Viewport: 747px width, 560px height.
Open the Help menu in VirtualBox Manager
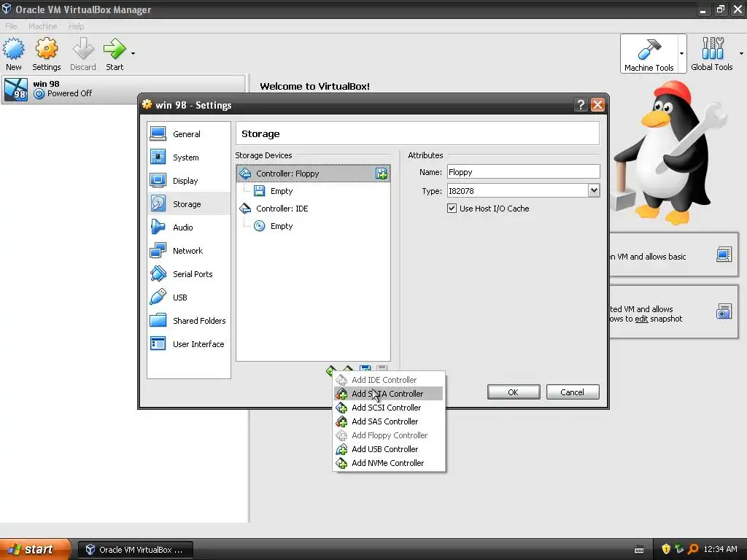76,26
